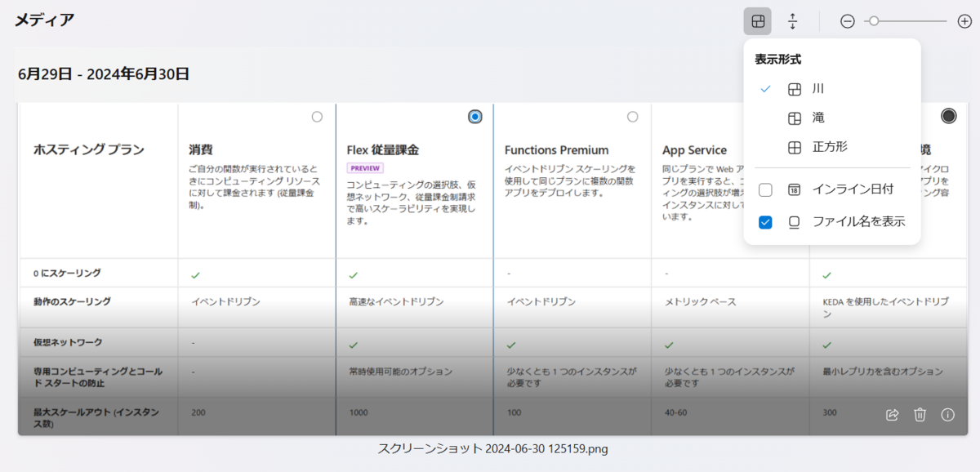Click the grid icon beside 滝
980x472 pixels.
point(794,118)
